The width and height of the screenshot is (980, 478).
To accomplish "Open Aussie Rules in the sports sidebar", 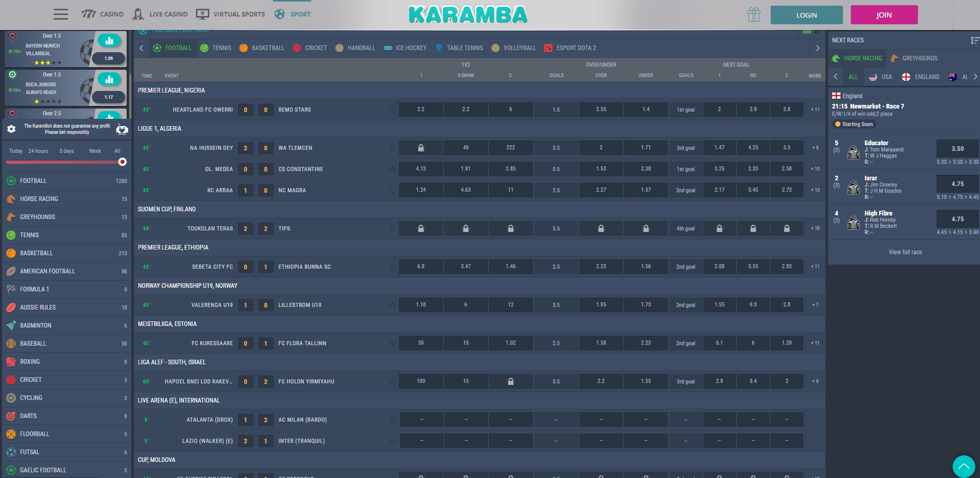I will point(67,307).
